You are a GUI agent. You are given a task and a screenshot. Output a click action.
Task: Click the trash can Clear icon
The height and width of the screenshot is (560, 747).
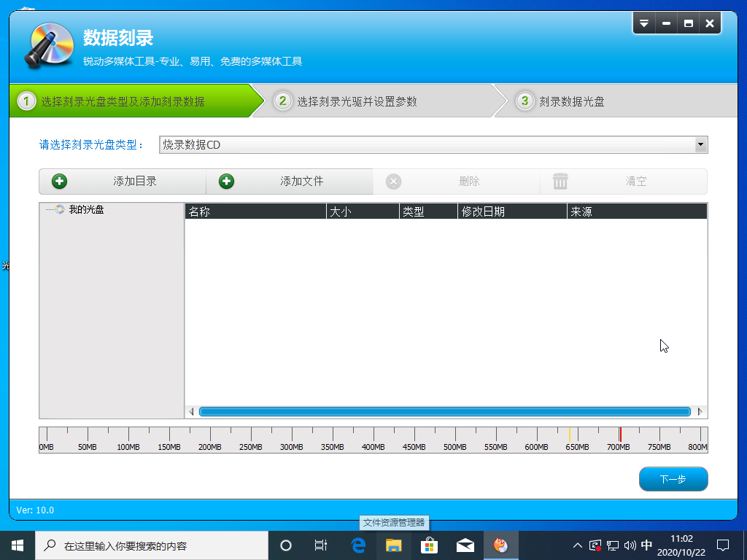[x=560, y=182]
